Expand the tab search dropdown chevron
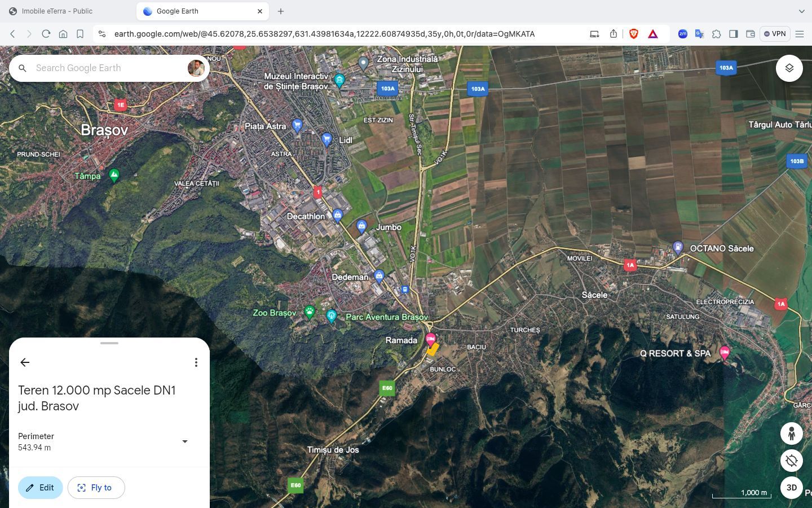Viewport: 812px width, 508px height. click(801, 11)
